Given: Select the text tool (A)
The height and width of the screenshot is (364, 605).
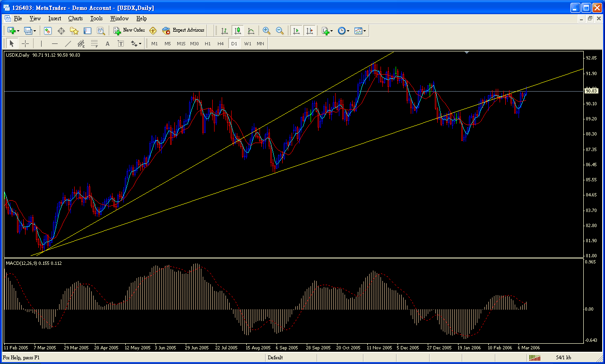Looking at the screenshot, I should (x=107, y=43).
